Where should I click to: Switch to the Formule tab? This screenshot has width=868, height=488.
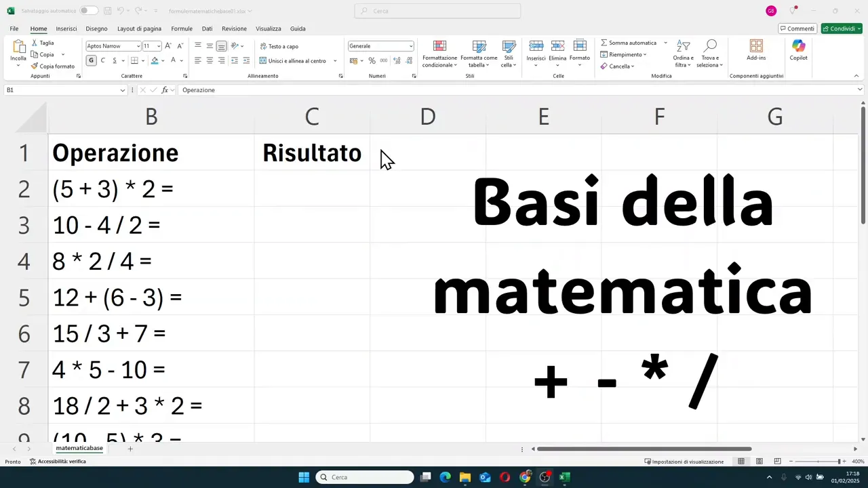point(182,28)
